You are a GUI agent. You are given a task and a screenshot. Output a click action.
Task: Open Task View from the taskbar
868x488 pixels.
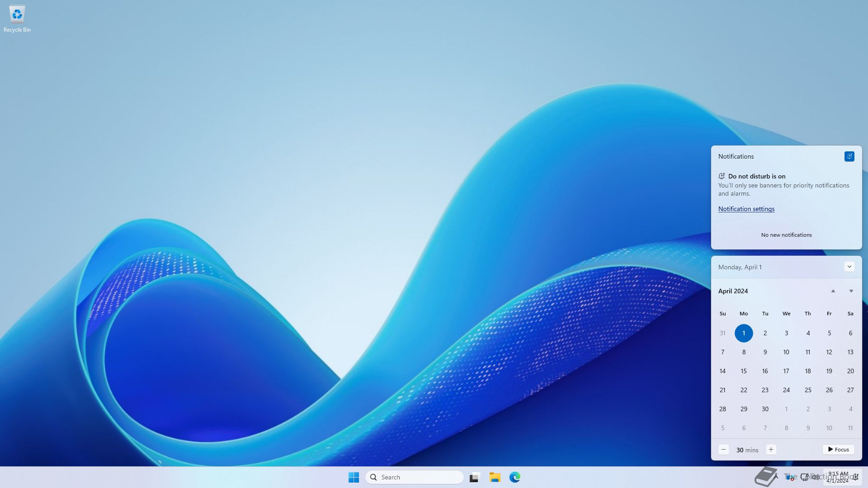click(x=474, y=477)
